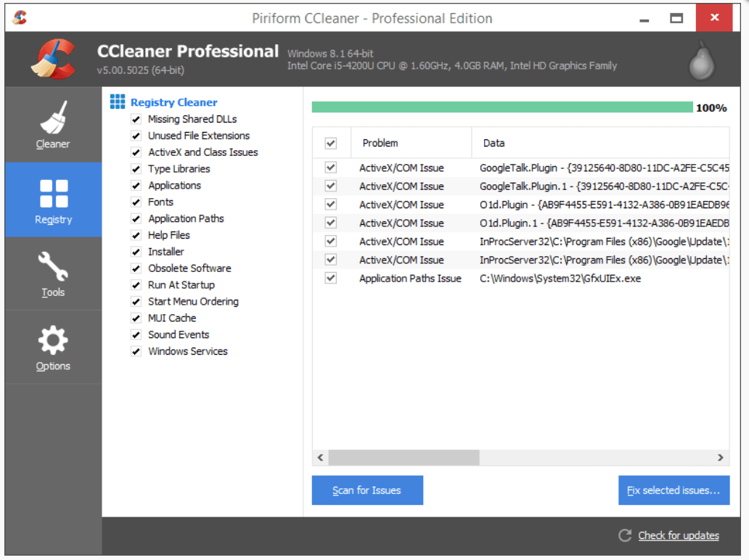This screenshot has width=749, height=560.
Task: Select the C:\Windows\System32\GfxUIEx.exe entry
Action: coord(560,279)
